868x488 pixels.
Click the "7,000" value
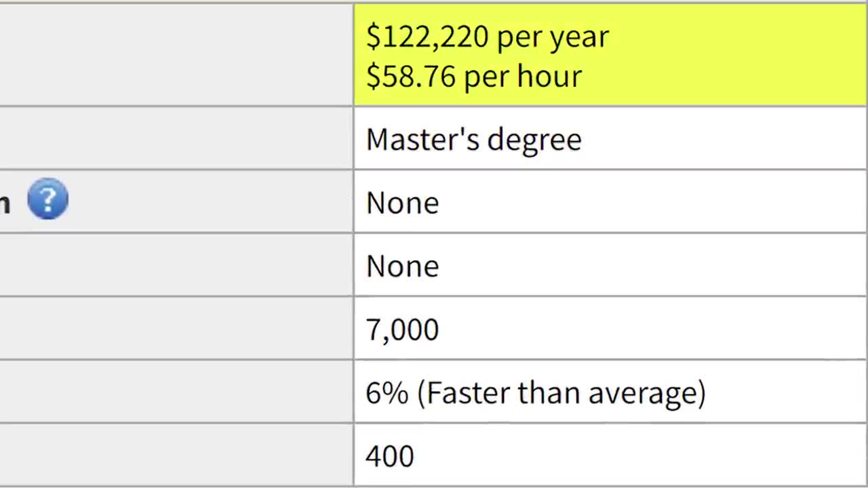click(402, 329)
